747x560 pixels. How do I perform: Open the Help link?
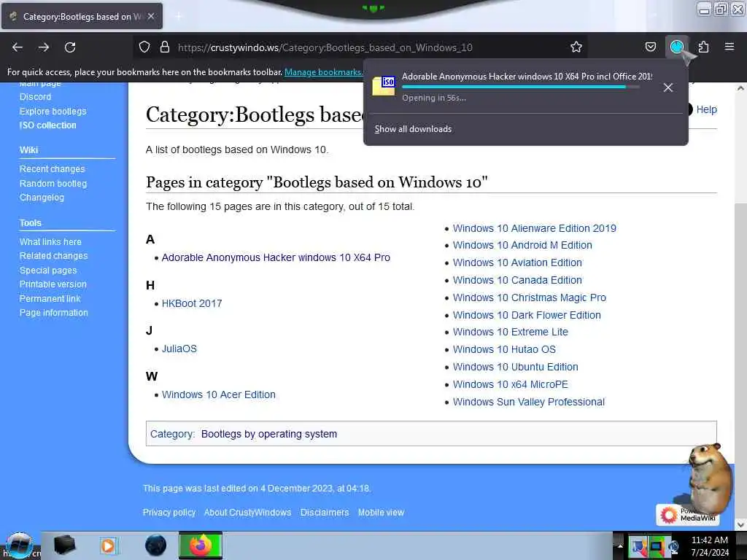click(706, 109)
